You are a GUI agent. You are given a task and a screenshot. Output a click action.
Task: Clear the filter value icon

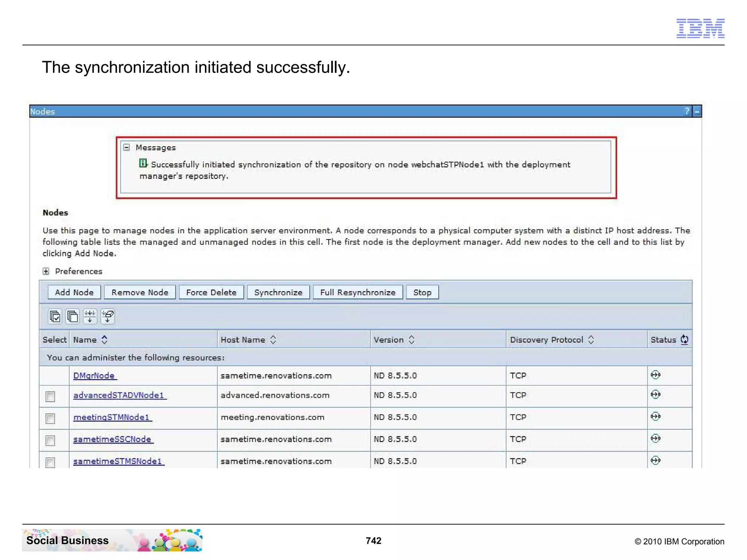108,316
